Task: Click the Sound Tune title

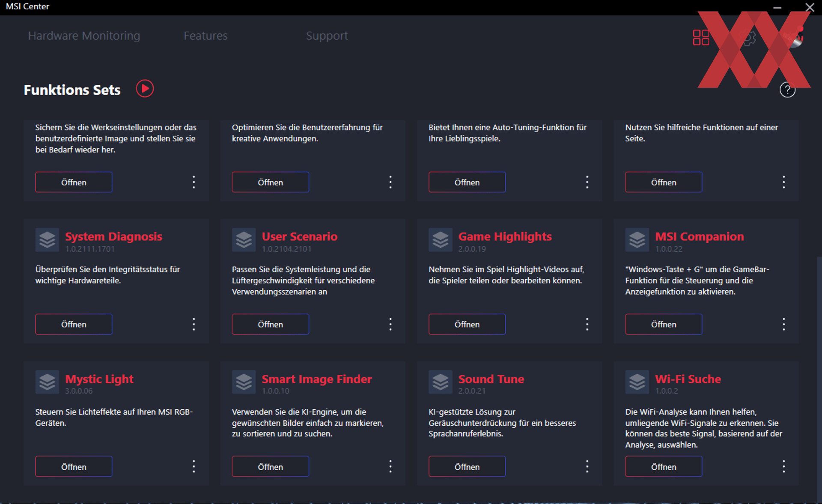Action: coord(491,379)
